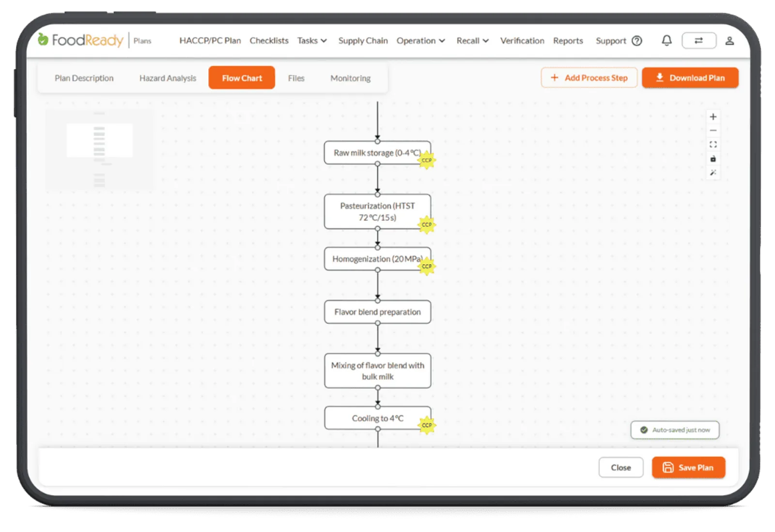Click the Close button
This screenshot has height=532, width=775.
pos(620,468)
